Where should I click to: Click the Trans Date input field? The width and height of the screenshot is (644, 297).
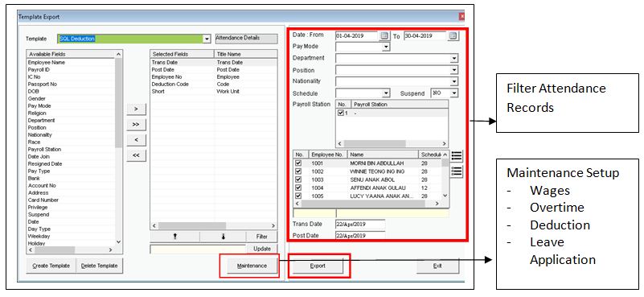pos(360,225)
